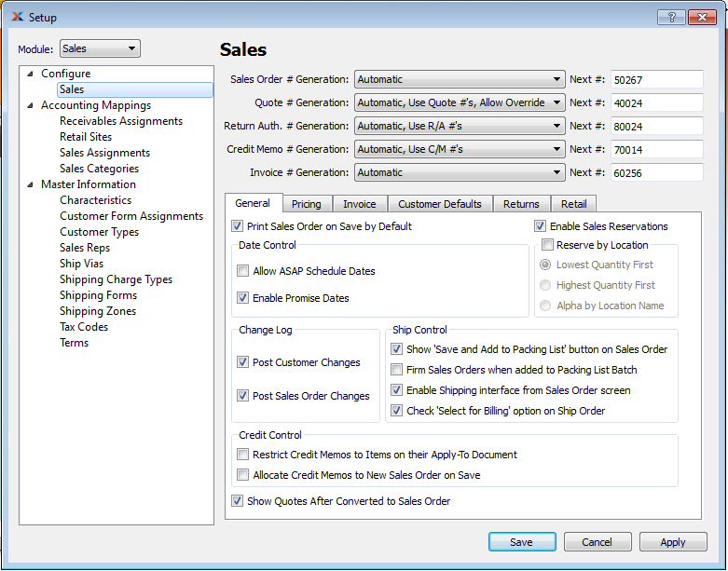This screenshot has width=728, height=571.
Task: Select Shipping Zones in Master Information
Action: click(98, 311)
